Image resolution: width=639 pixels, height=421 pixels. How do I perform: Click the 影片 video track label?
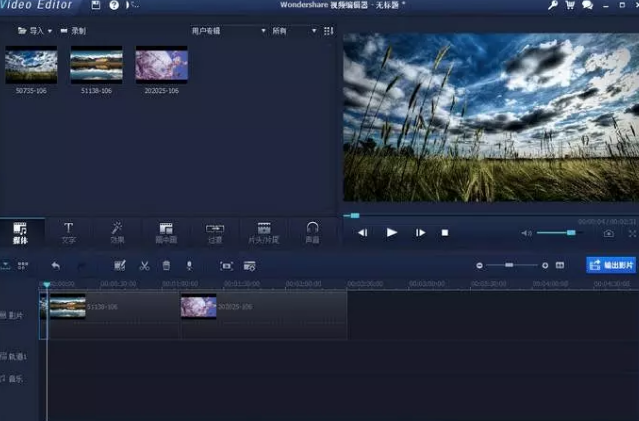tap(13, 315)
